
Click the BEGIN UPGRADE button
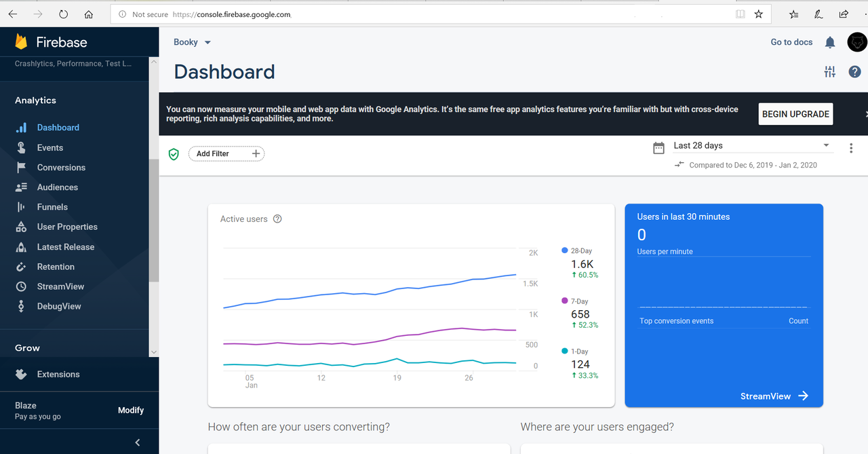[x=795, y=114]
